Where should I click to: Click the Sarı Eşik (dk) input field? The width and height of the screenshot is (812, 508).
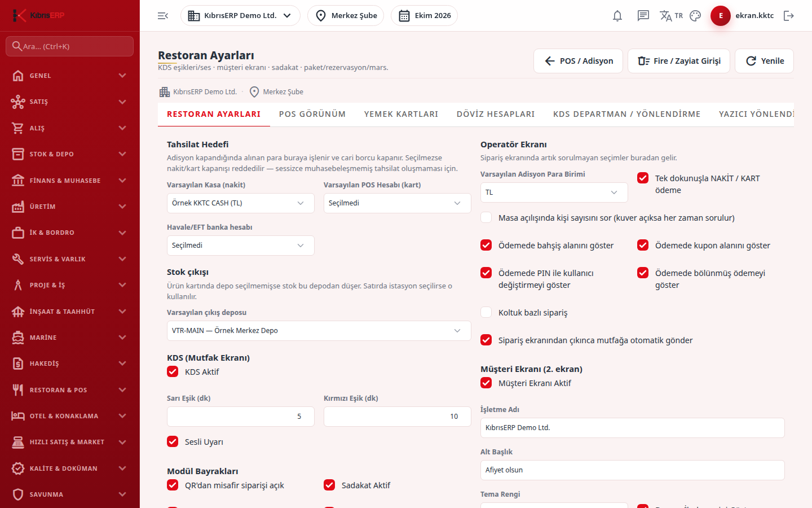point(241,417)
